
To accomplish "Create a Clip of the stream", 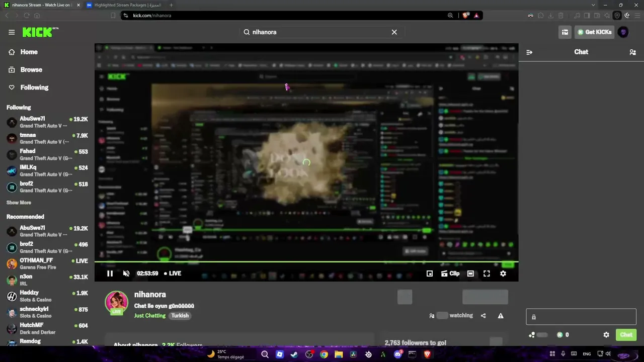I will (x=450, y=274).
